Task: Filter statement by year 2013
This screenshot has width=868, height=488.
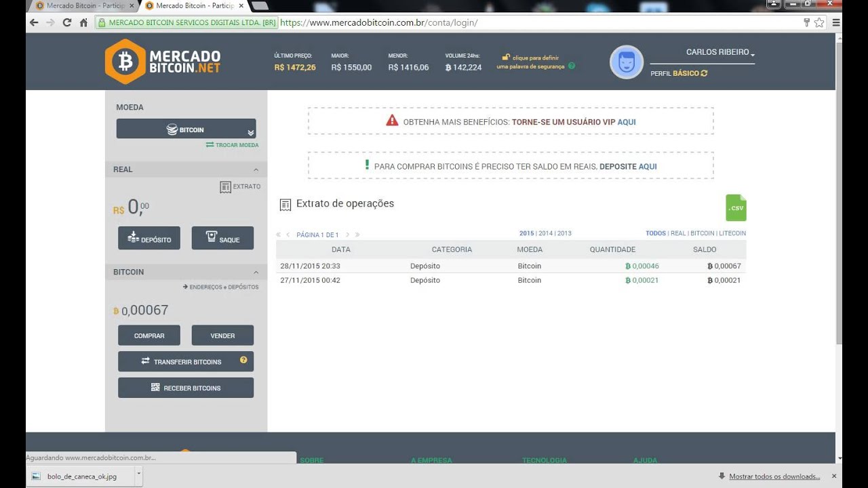Action: point(564,233)
